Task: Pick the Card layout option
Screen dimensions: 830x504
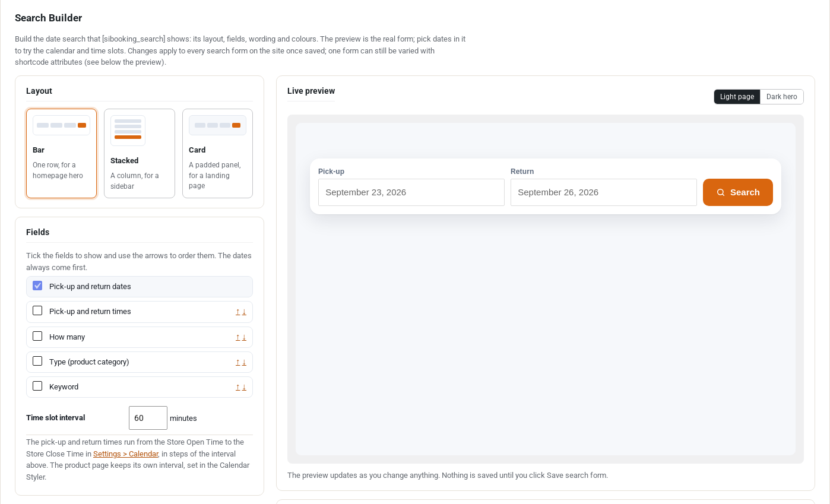Action: tap(217, 153)
